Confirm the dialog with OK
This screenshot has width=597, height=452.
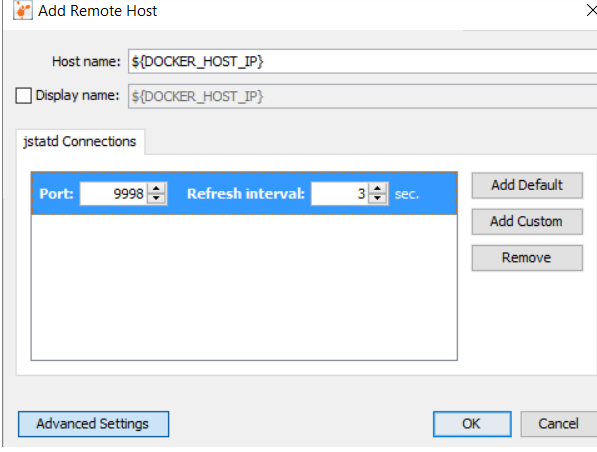click(472, 424)
